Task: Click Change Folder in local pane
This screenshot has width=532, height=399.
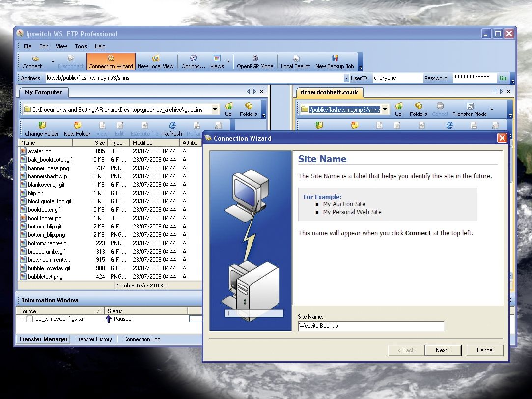Action: click(x=42, y=129)
